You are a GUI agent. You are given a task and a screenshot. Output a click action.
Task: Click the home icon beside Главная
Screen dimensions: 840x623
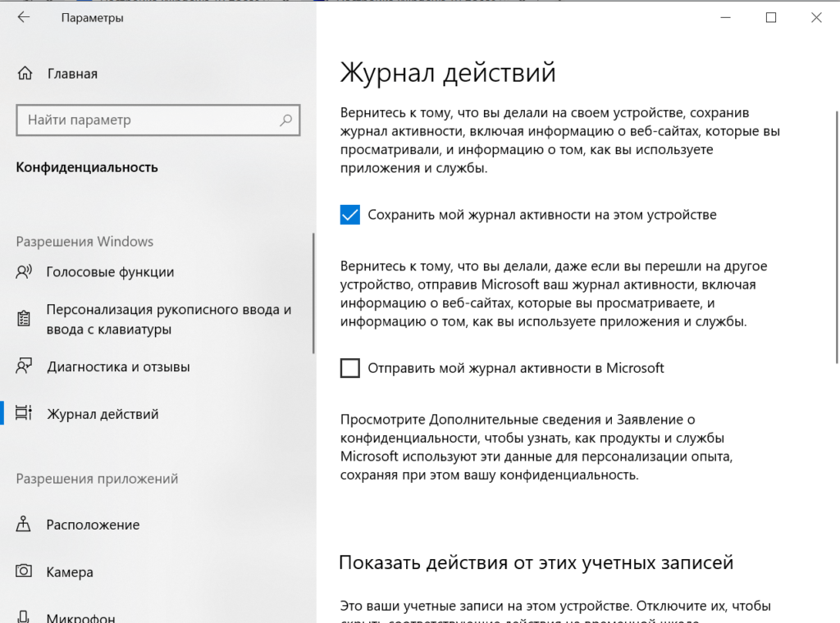click(x=25, y=73)
